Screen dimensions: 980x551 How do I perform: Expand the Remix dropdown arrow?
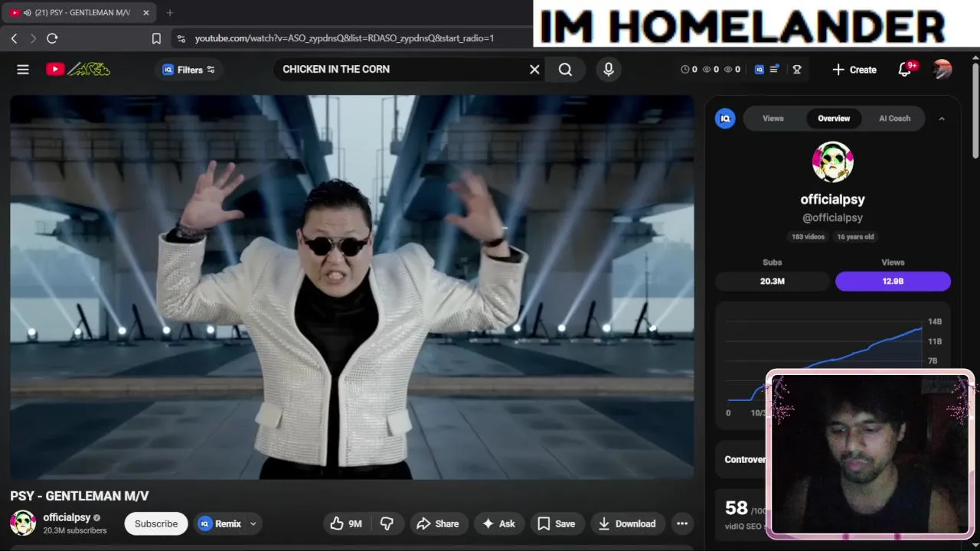click(x=253, y=523)
